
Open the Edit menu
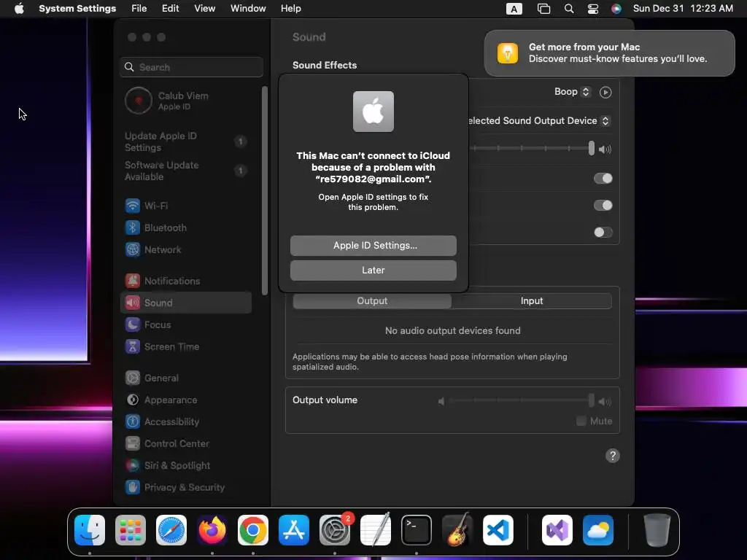[170, 9]
